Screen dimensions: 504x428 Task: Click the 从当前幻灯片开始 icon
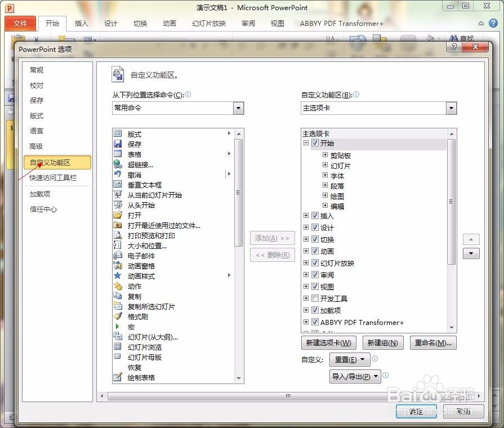[x=118, y=194]
